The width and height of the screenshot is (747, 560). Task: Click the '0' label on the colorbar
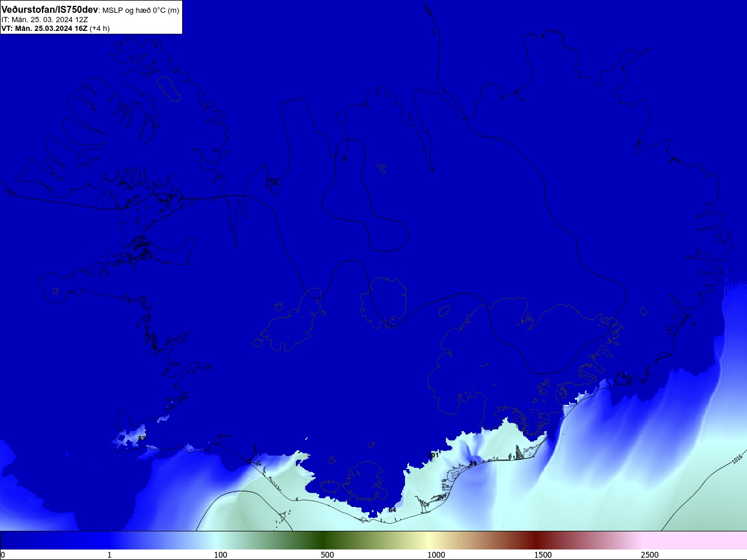click(x=3, y=555)
